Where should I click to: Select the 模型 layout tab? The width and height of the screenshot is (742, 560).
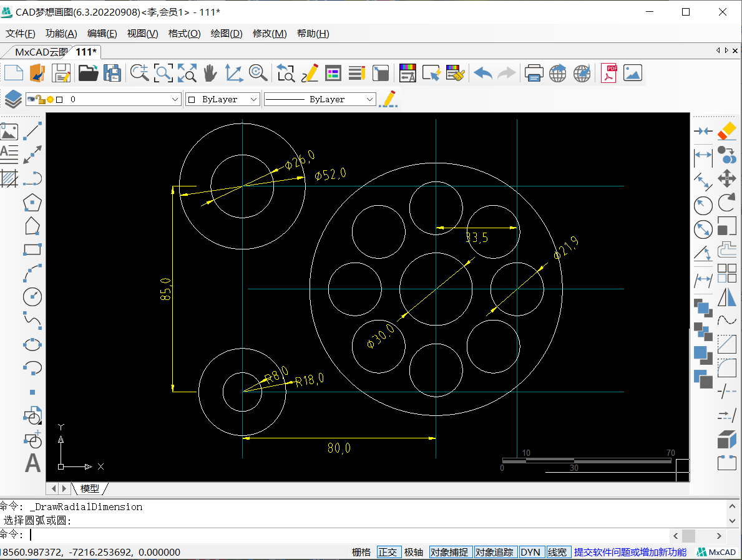tap(90, 488)
